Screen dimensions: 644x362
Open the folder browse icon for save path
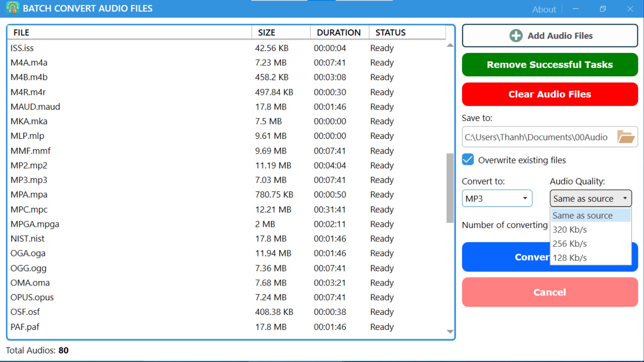pyautogui.click(x=625, y=137)
